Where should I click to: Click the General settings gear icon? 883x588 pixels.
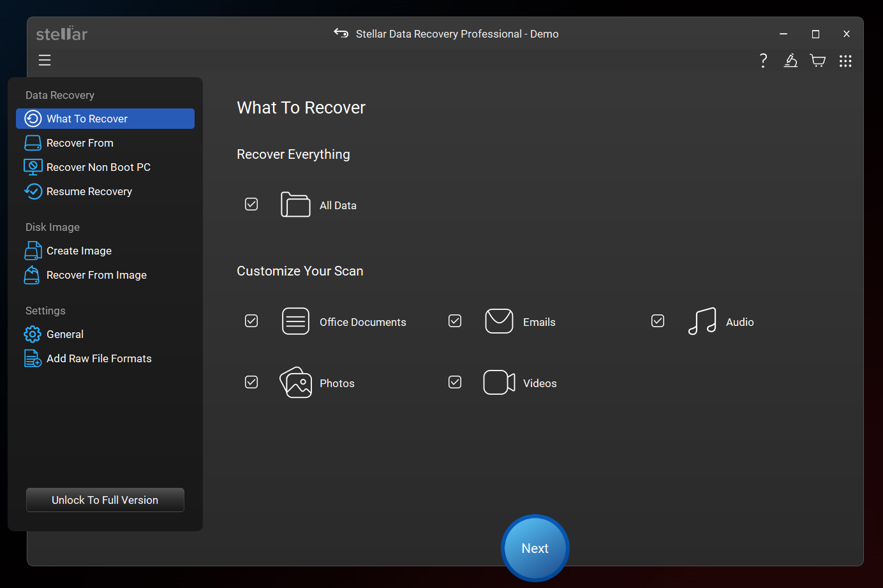point(33,334)
